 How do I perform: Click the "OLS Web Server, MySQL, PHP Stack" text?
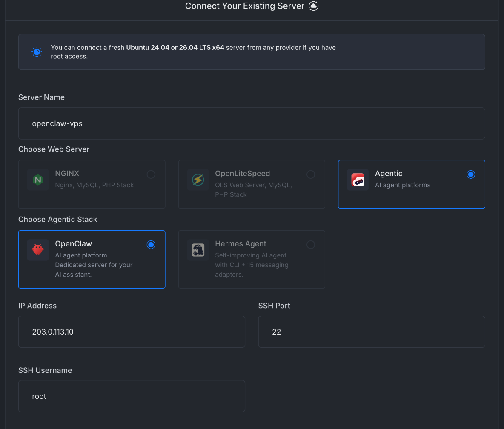pyautogui.click(x=253, y=190)
